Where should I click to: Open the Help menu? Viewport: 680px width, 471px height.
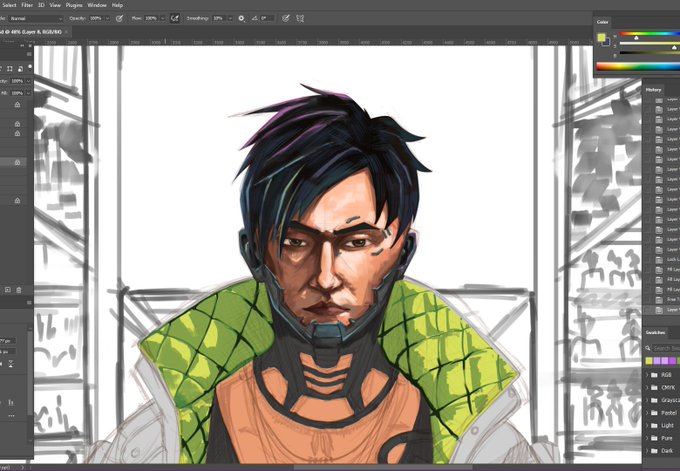pyautogui.click(x=117, y=5)
